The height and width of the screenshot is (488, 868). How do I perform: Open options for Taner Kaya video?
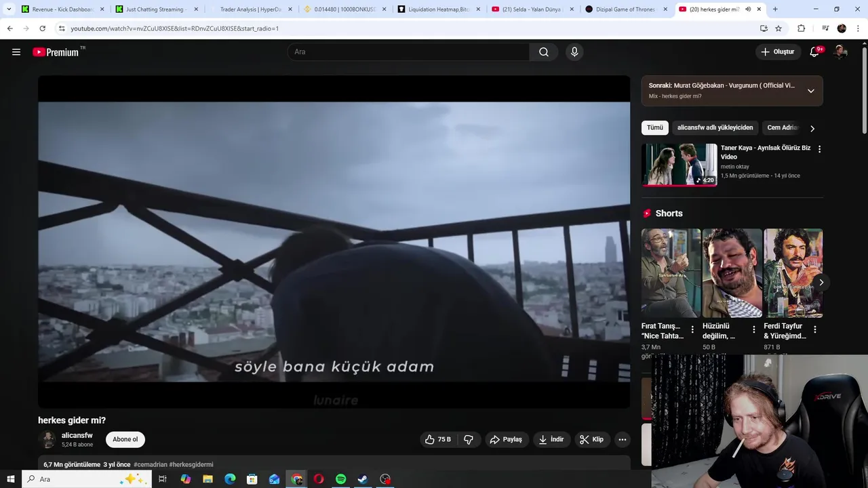[x=819, y=149]
